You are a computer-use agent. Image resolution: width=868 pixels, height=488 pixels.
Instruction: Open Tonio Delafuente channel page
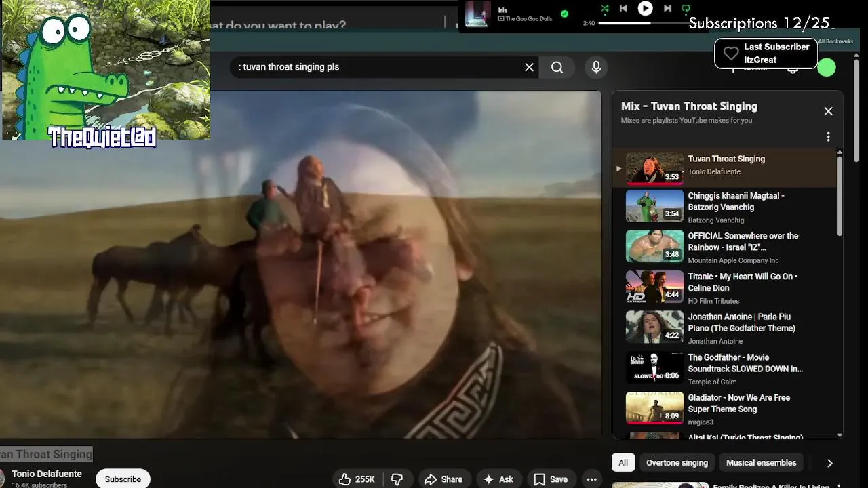pos(47,474)
